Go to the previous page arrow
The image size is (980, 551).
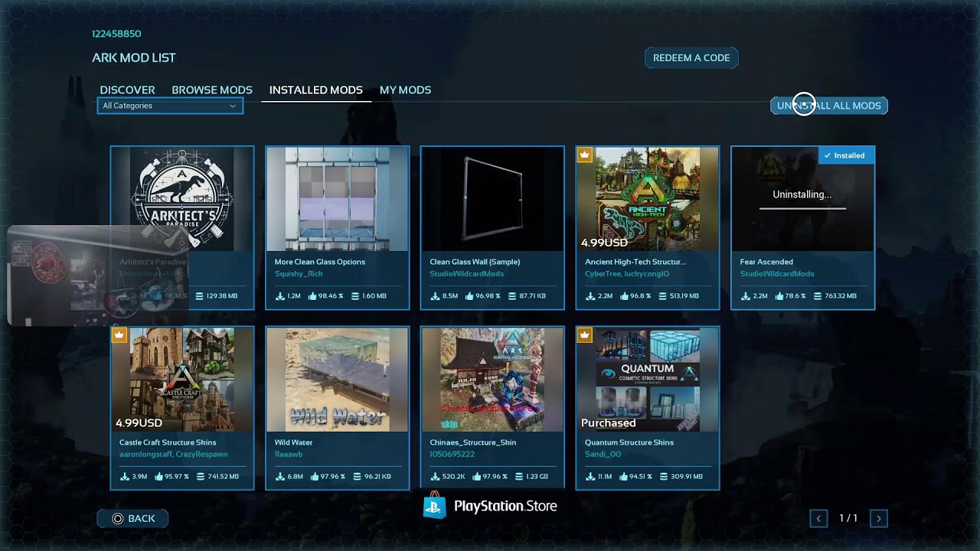point(818,518)
